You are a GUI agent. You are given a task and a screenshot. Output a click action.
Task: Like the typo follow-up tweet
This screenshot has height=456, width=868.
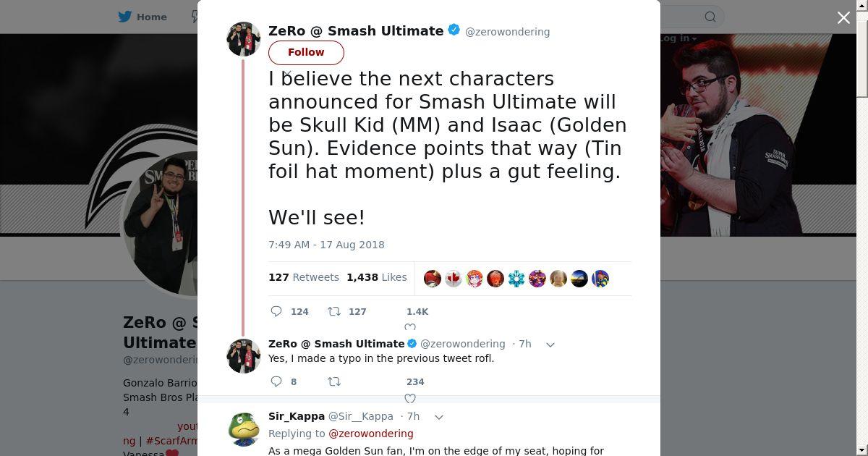pyautogui.click(x=410, y=398)
